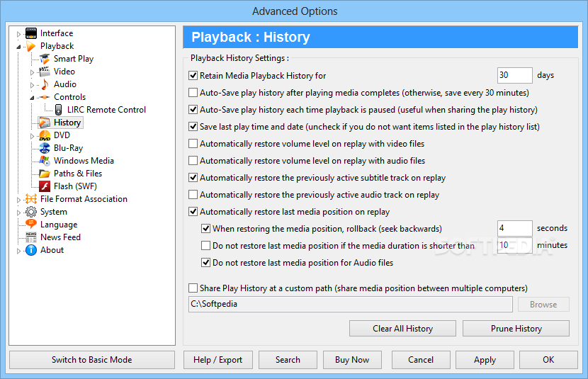Click the Search button
The width and height of the screenshot is (588, 379).
tap(288, 360)
